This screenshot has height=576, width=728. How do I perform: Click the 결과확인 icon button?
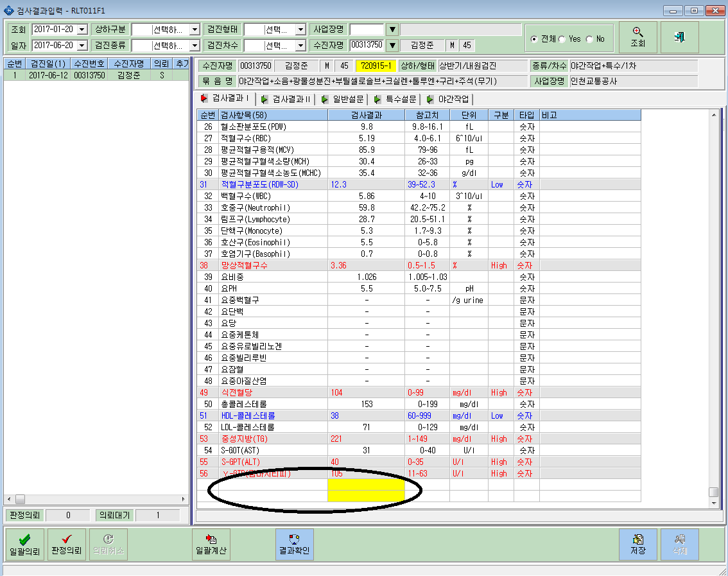click(x=295, y=545)
